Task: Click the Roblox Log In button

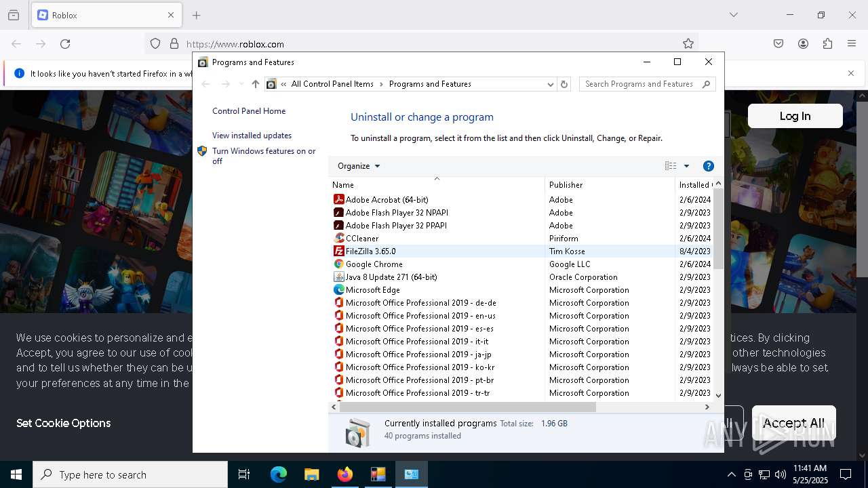Action: tap(795, 116)
